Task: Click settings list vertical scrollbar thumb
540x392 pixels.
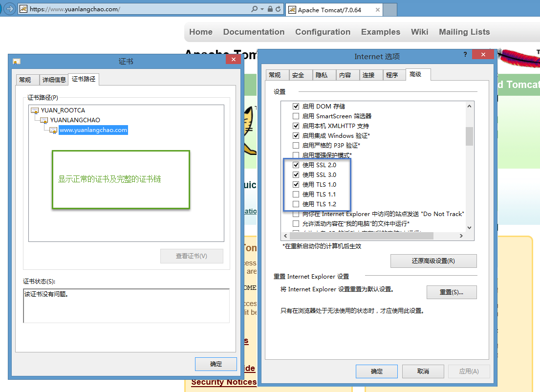Action: pyautogui.click(x=469, y=136)
